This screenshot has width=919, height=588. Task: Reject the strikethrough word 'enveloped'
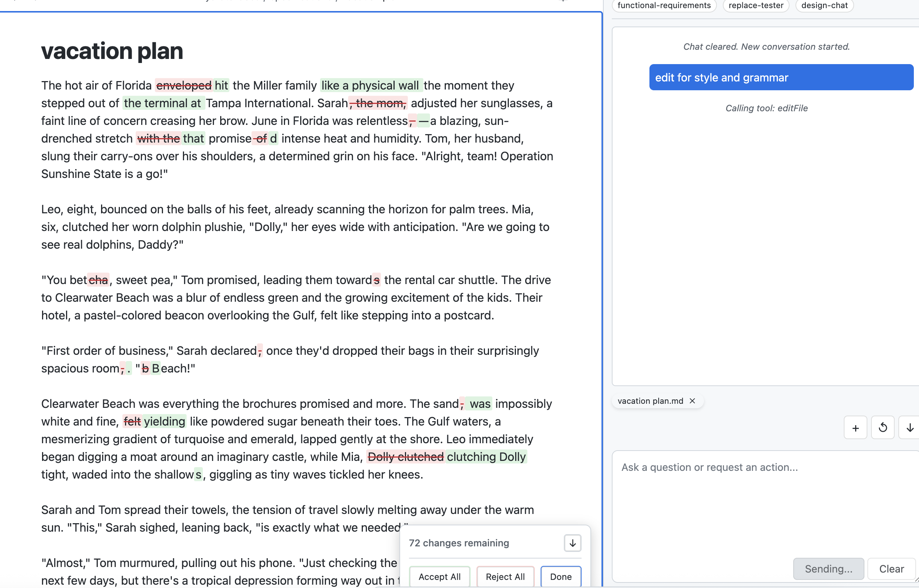(x=183, y=85)
